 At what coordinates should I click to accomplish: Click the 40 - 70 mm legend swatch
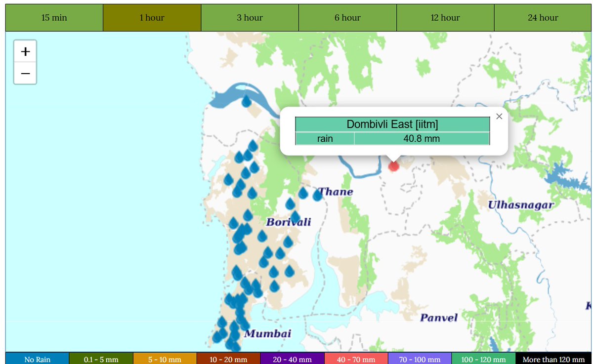(x=356, y=359)
